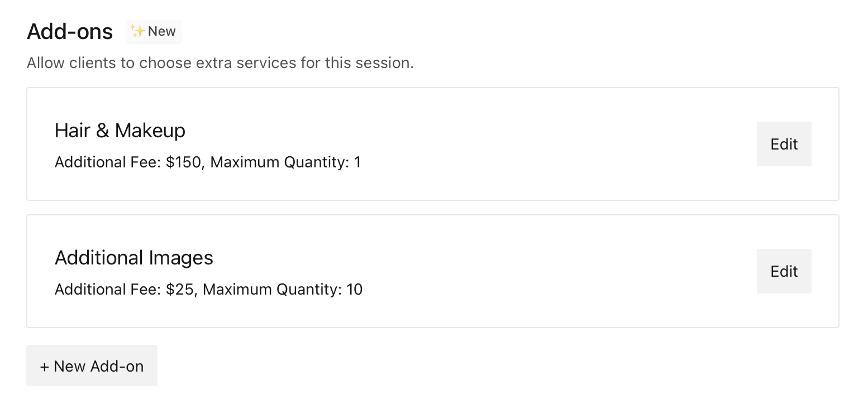
Task: Click the Additional Fee label under Additional Images
Action: 108,290
